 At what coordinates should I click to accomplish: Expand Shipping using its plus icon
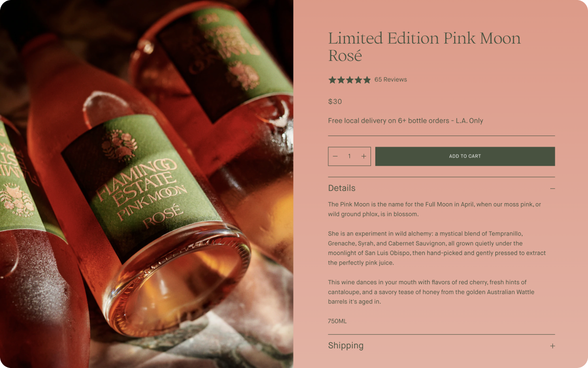tap(552, 346)
